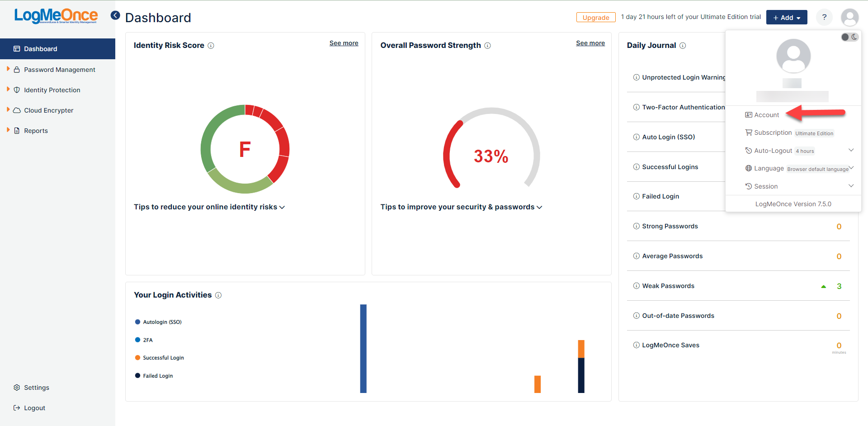Click the Strong Passwords count 0

click(x=839, y=227)
